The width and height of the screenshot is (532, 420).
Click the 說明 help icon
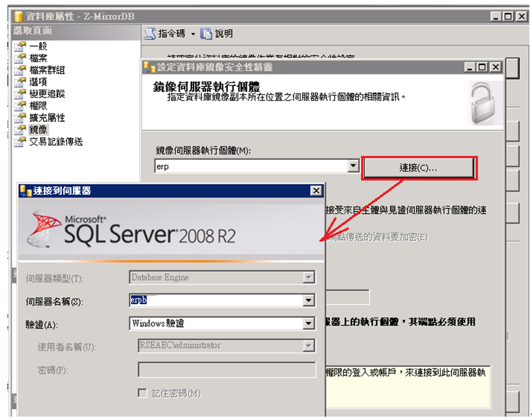coord(205,34)
